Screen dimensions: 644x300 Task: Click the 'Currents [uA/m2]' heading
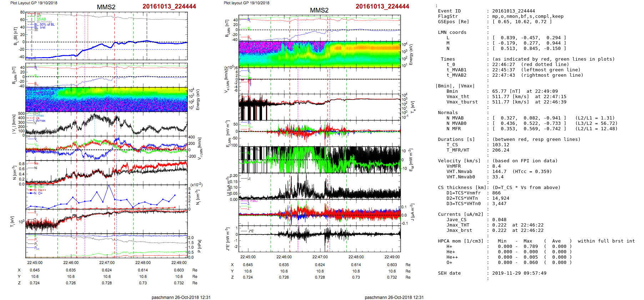pyautogui.click(x=461, y=214)
